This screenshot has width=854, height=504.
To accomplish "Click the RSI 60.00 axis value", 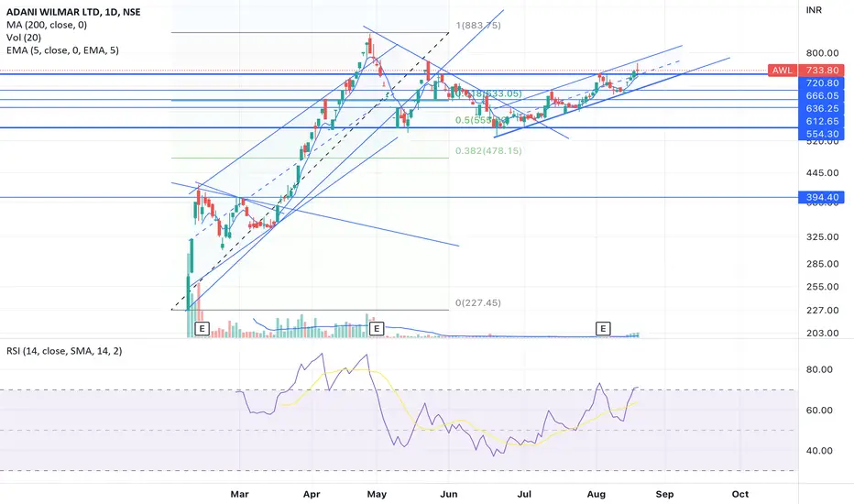I will point(819,410).
